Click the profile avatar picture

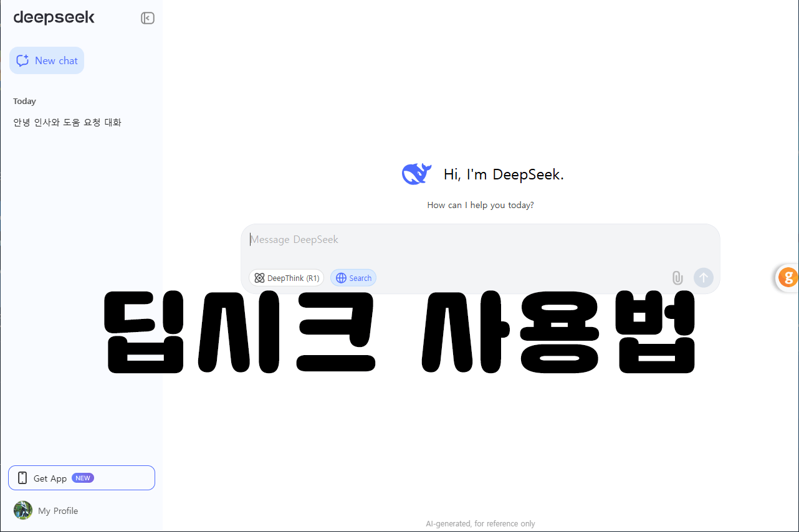pyautogui.click(x=23, y=510)
